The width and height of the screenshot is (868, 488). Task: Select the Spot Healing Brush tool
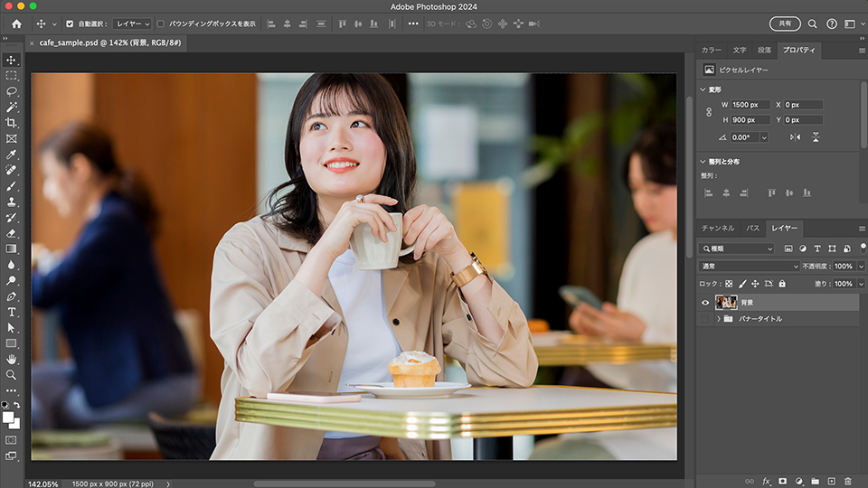pos(11,170)
